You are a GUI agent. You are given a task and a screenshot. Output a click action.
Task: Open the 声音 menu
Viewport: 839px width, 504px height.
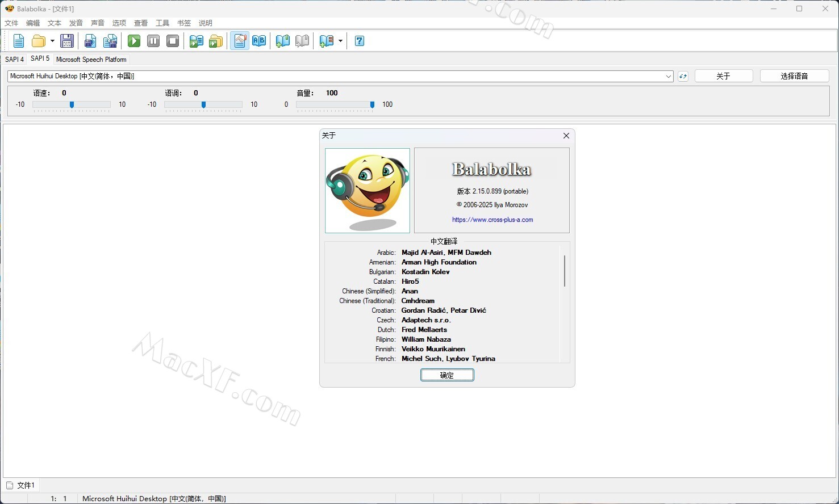pos(98,23)
